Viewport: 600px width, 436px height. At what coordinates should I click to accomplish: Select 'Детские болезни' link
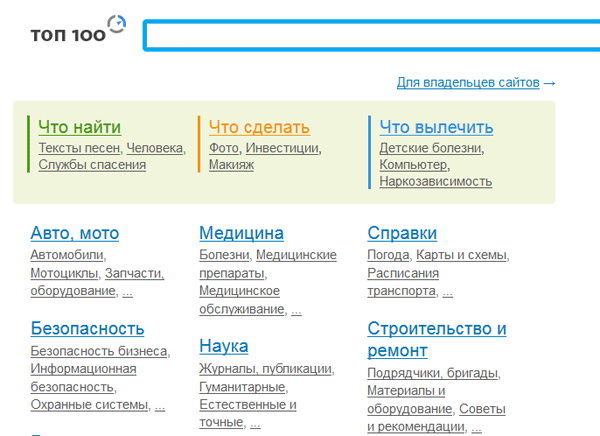pos(430,148)
